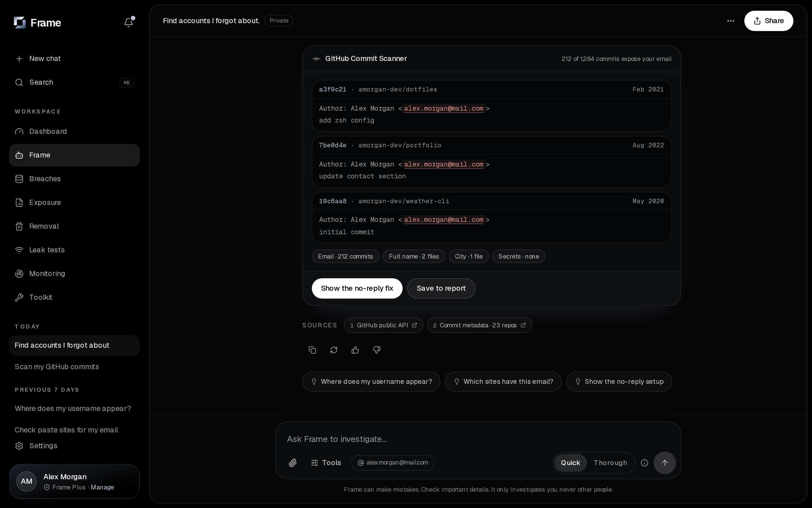Click Share button
Image resolution: width=812 pixels, height=508 pixels.
pos(768,21)
